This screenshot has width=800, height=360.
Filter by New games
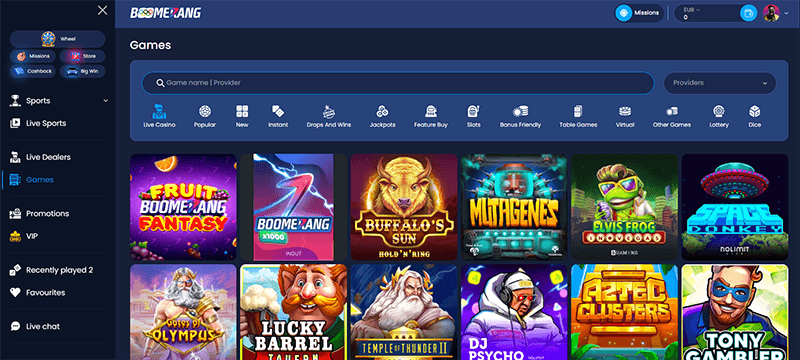click(x=242, y=116)
